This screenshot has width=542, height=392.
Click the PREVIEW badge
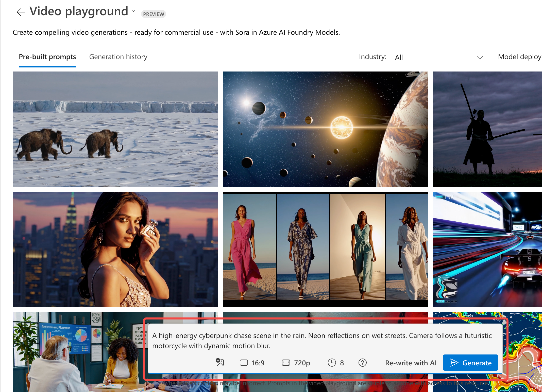point(154,14)
